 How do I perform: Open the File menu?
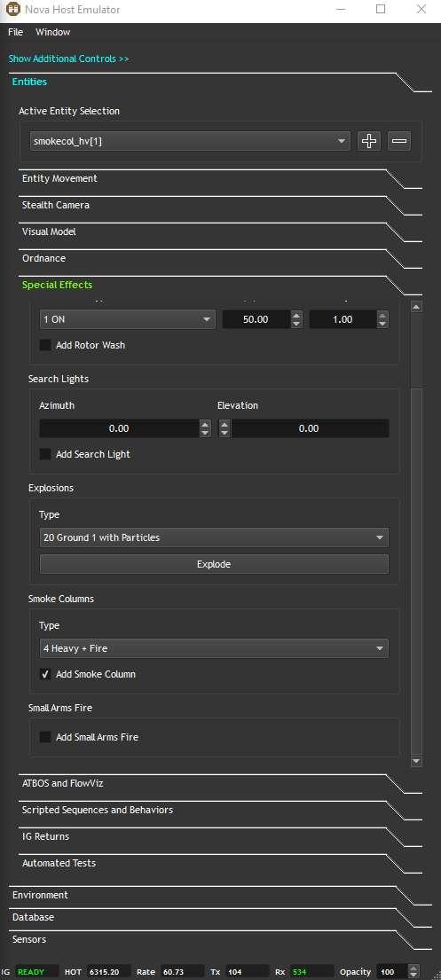point(16,32)
